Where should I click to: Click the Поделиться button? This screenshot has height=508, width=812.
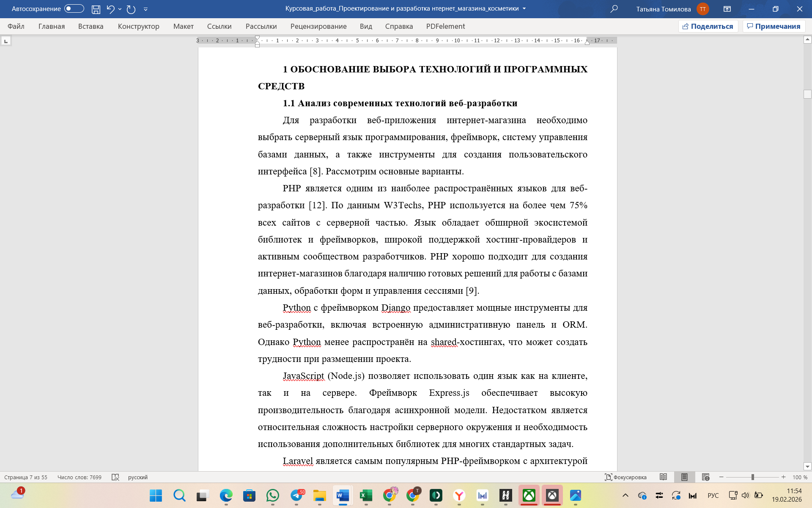point(708,26)
